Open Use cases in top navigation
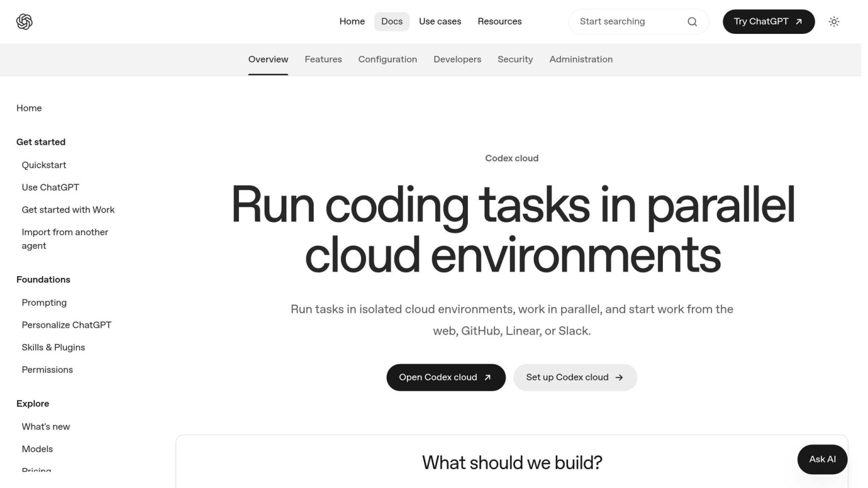868x488 pixels. coord(440,21)
